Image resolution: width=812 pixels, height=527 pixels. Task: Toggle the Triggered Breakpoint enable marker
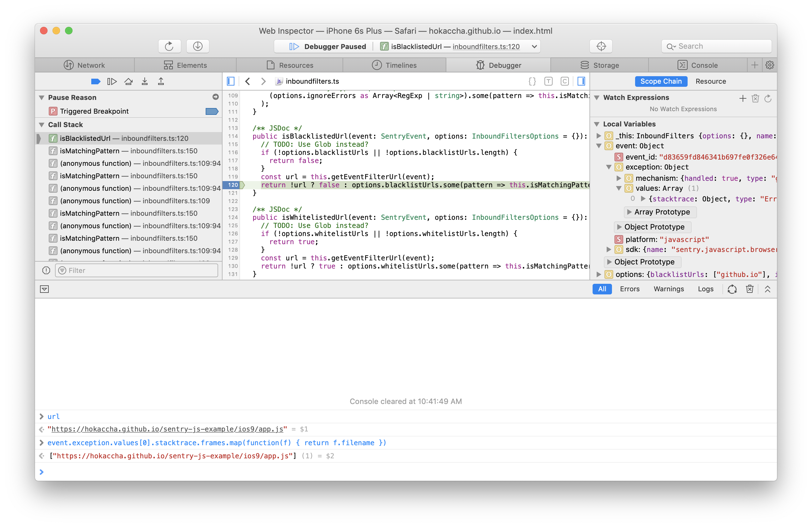212,111
